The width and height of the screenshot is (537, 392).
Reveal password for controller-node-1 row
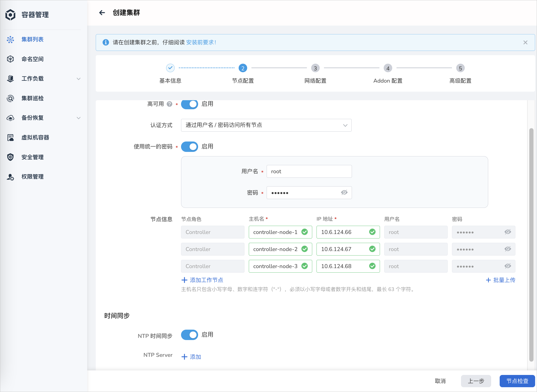[508, 232]
